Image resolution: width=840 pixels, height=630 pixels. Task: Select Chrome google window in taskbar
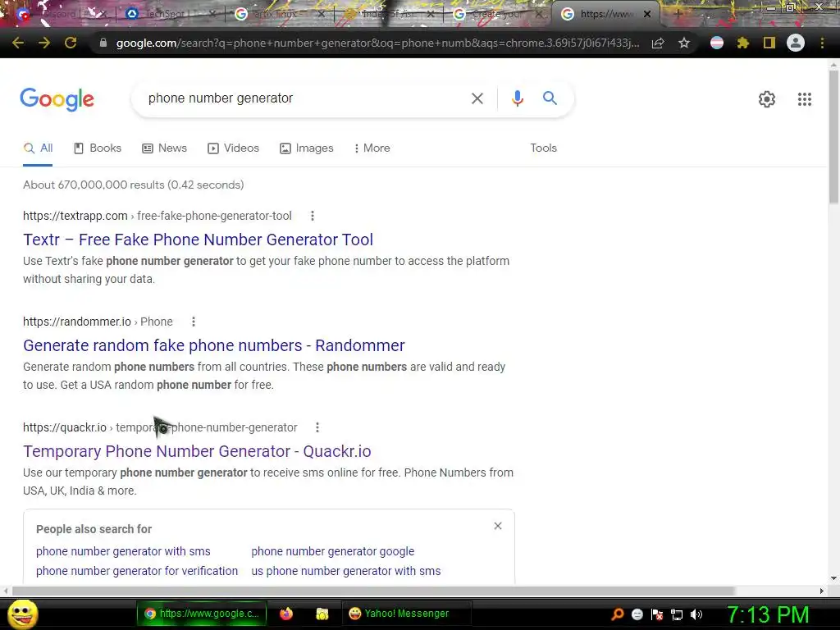[202, 614]
